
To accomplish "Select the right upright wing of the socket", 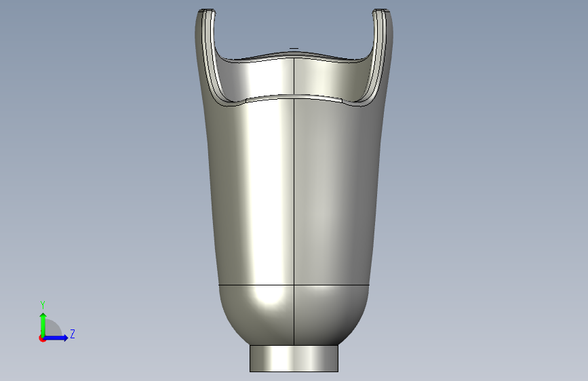I will pos(380,56).
